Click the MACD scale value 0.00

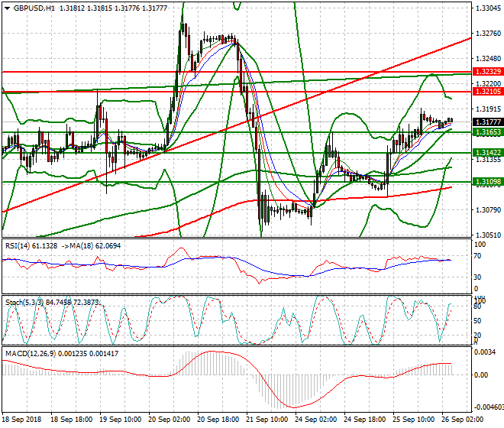[x=481, y=375]
